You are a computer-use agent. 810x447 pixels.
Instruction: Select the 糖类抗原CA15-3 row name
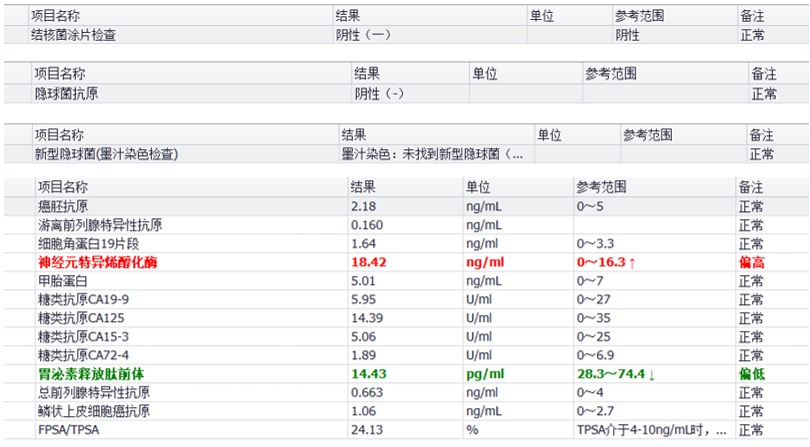click(x=83, y=337)
